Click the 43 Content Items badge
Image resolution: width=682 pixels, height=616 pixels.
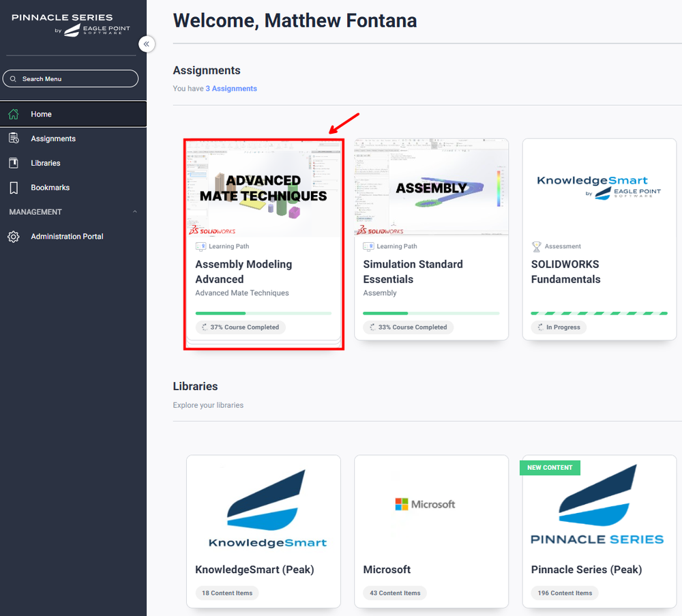pyautogui.click(x=395, y=593)
